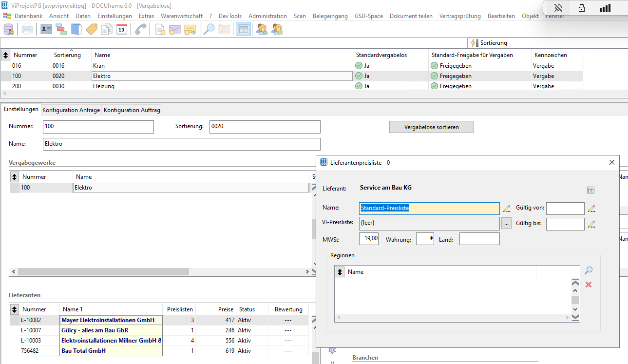Click the Land input field

479,239
